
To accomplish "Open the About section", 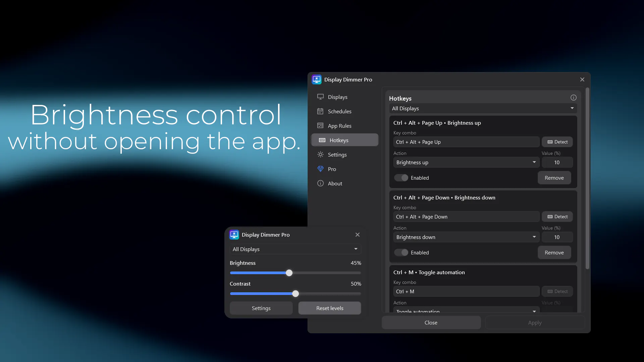I will (x=345, y=183).
